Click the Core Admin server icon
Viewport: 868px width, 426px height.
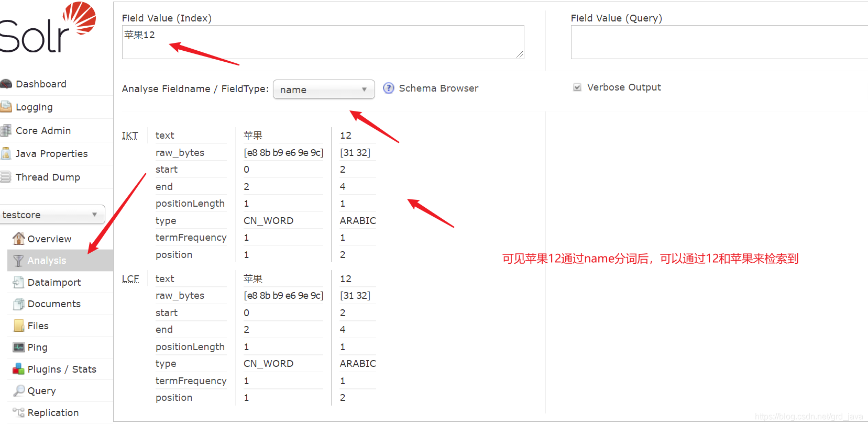[x=6, y=130]
